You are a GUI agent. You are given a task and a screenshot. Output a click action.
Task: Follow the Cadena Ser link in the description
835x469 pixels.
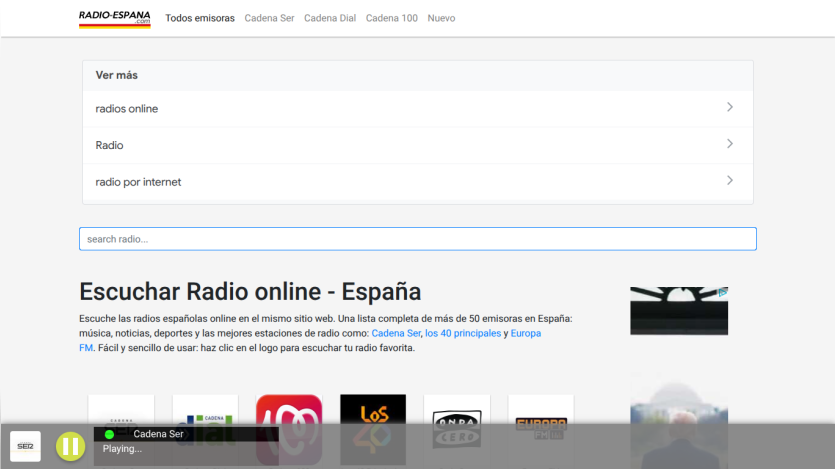[396, 333]
